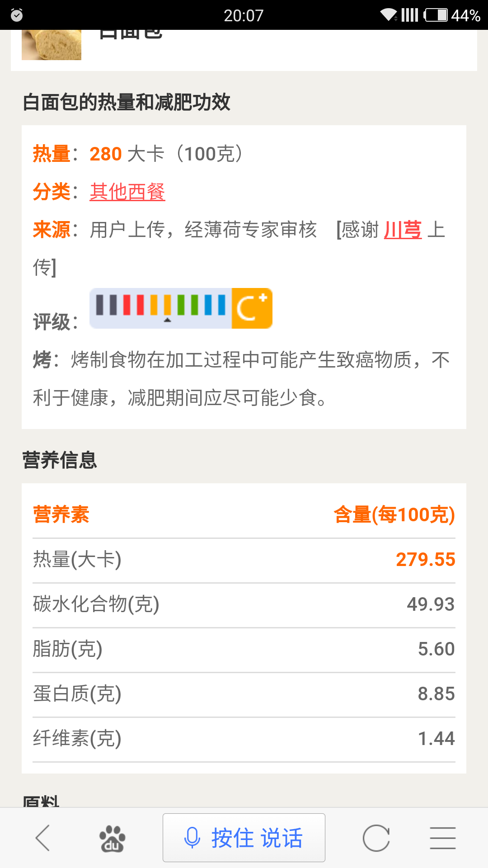Tap the 营养素 table column header

61,515
